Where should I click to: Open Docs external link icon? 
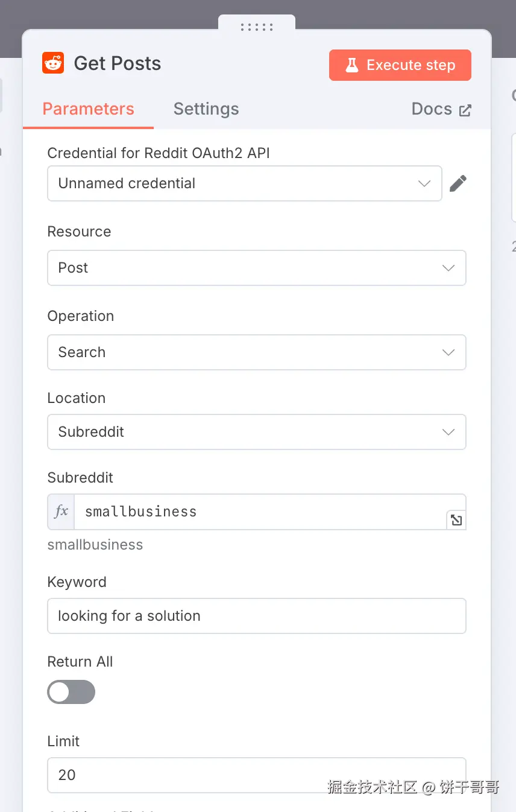pos(465,110)
